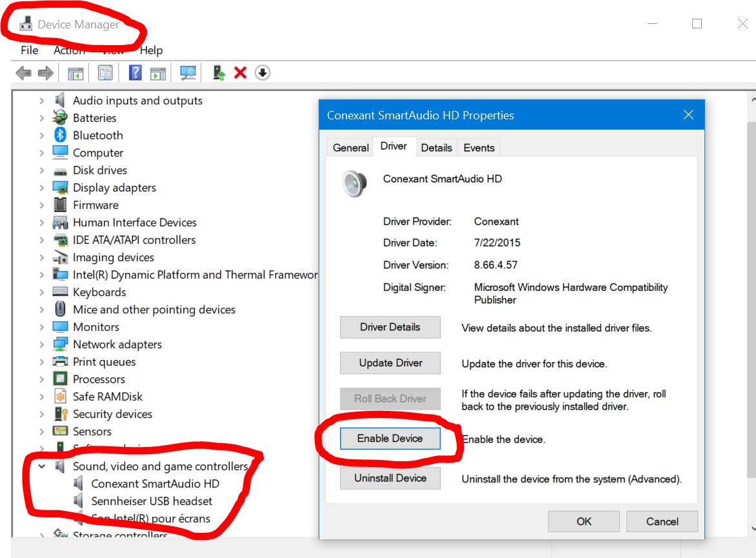This screenshot has height=558, width=756.
Task: Click the Disk drives label
Action: 100,170
